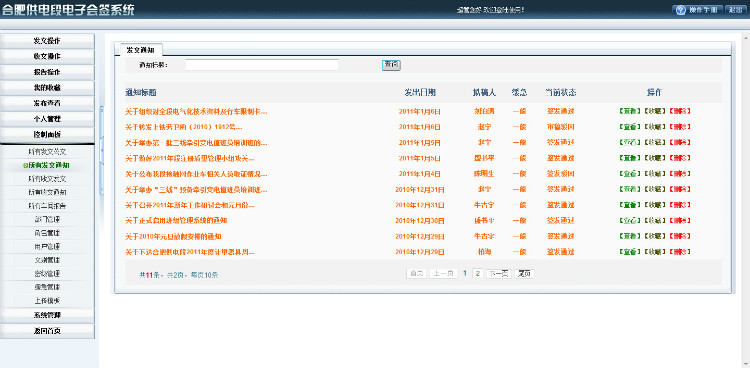
Task: Expand the 个人管理 menu section
Action: coord(47,119)
